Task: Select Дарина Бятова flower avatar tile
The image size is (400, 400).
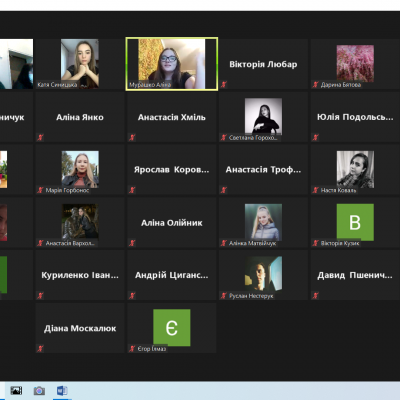Action: tap(355, 64)
